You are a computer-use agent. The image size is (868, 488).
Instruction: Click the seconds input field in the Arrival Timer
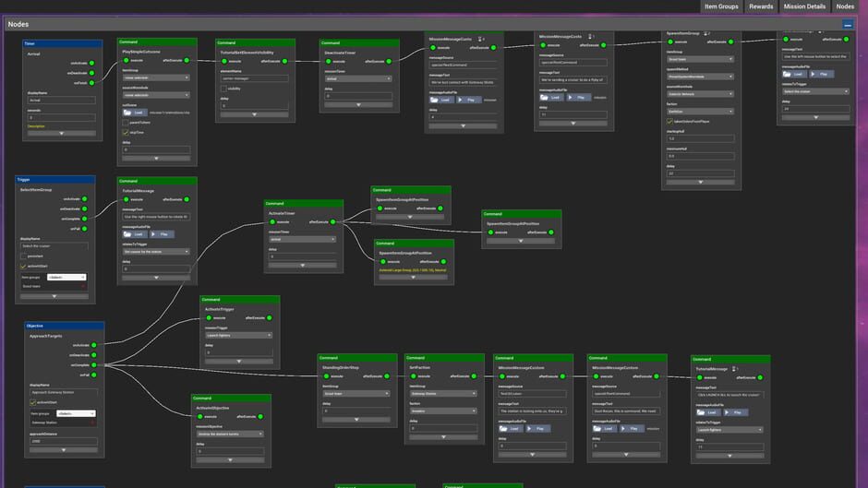click(x=62, y=118)
